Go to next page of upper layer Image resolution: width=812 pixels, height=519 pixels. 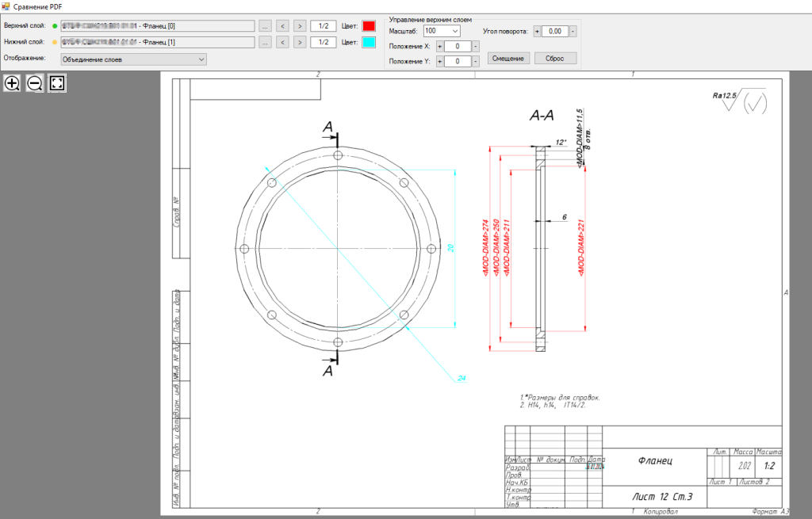[299, 26]
